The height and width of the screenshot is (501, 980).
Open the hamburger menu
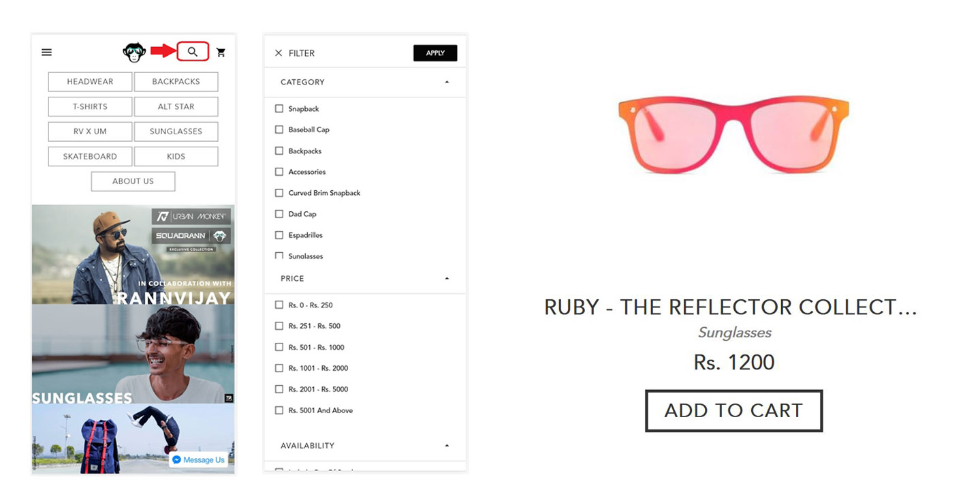pyautogui.click(x=47, y=52)
